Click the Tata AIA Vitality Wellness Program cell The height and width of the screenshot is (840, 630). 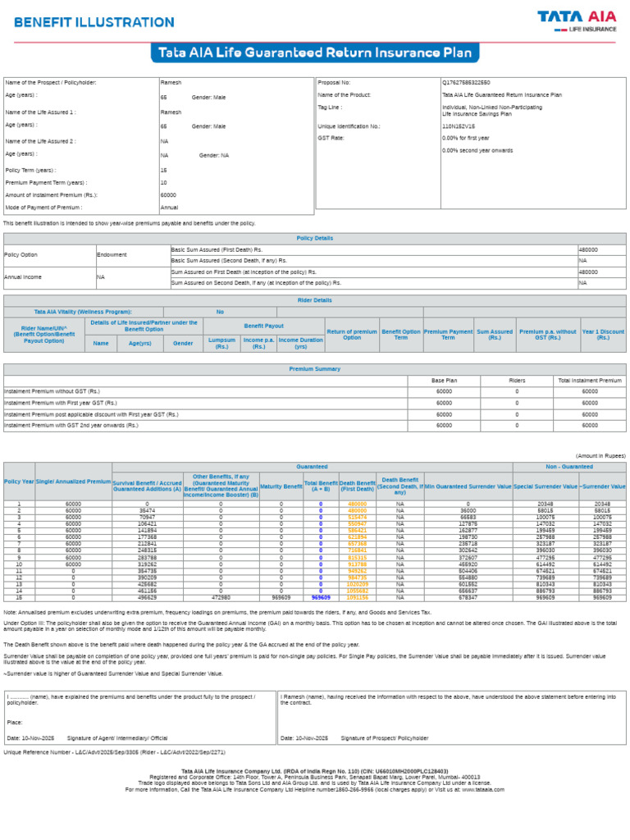[x=83, y=312]
